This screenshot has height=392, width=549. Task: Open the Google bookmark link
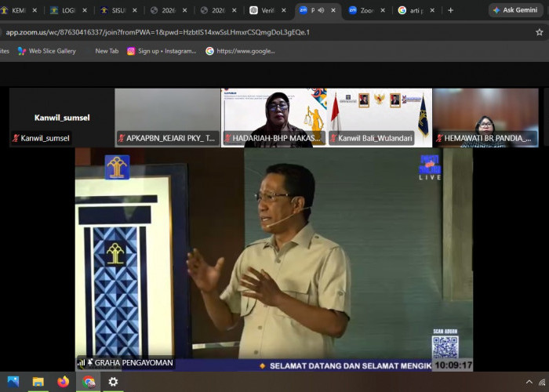click(x=240, y=51)
